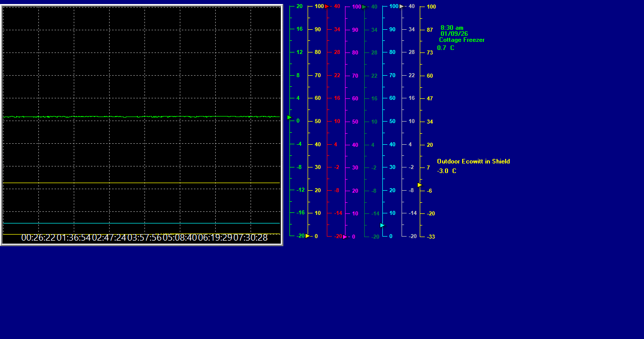The image size is (644, 339).
Task: Select the yellow triangle near -6 on the rightmost scale
Action: (420, 185)
